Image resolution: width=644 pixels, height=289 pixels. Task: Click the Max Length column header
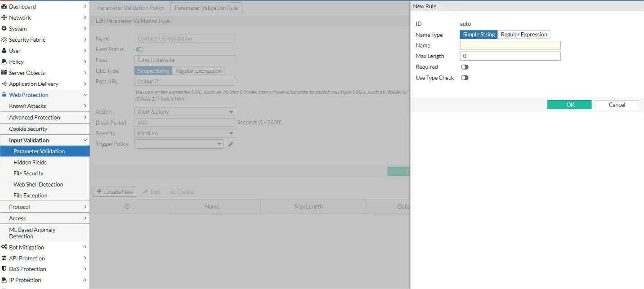(309, 206)
